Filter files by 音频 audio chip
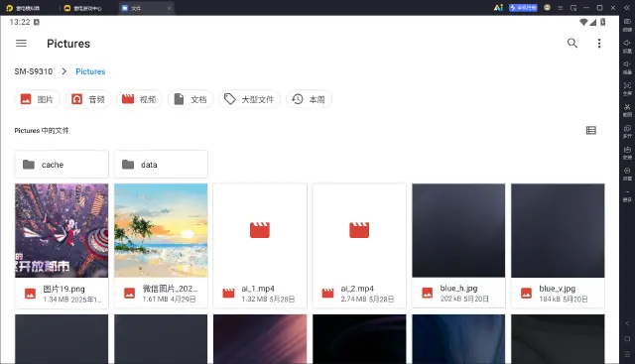Screen dimensions: 635x364 88,99
